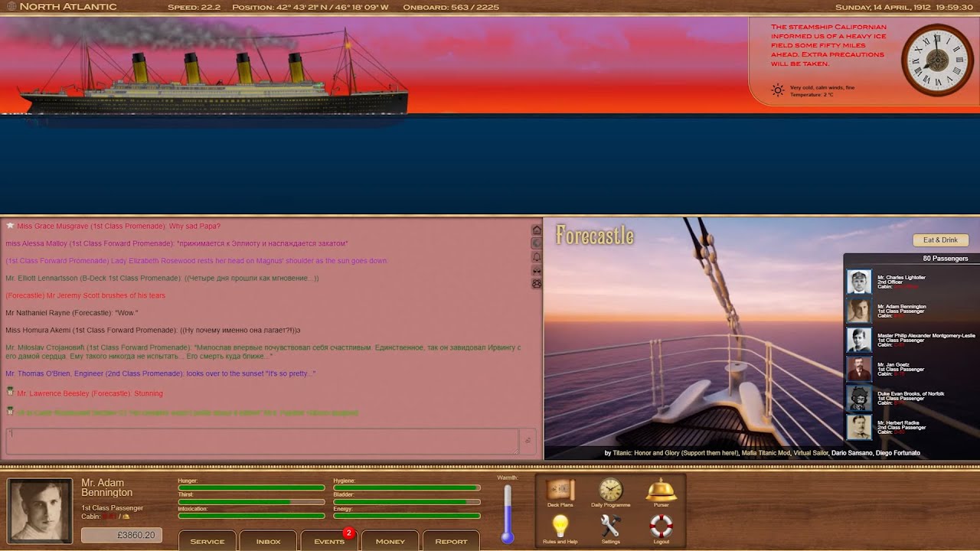Click the 'Temperature: 2 °C' weather text
Image resolution: width=980 pixels, height=551 pixels.
click(812, 95)
